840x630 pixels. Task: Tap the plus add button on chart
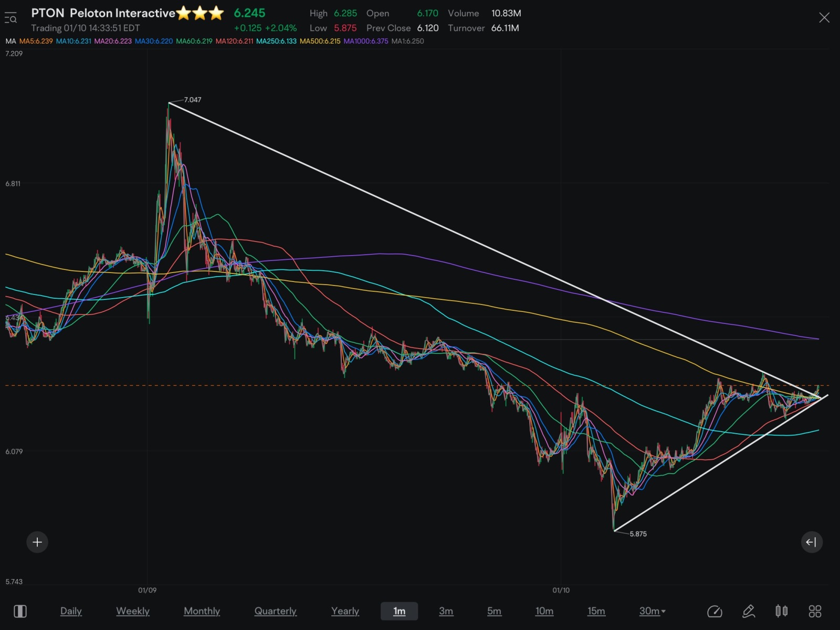pos(37,542)
